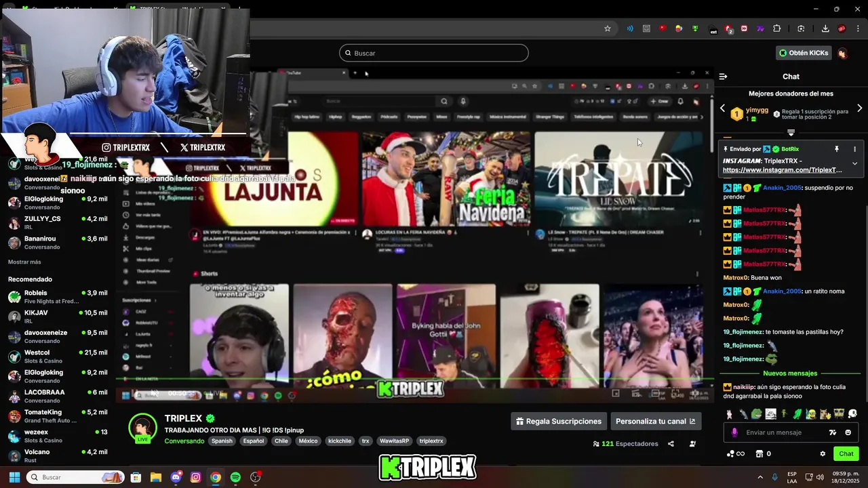Click the Chrome screenshot capture icon
Image resolution: width=868 pixels, height=488 pixels.
point(801,28)
